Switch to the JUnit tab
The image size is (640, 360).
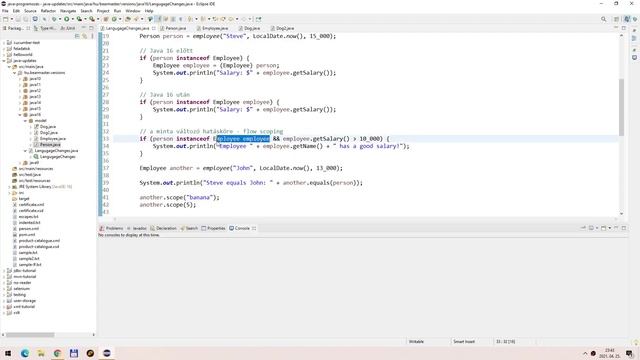[68, 28]
